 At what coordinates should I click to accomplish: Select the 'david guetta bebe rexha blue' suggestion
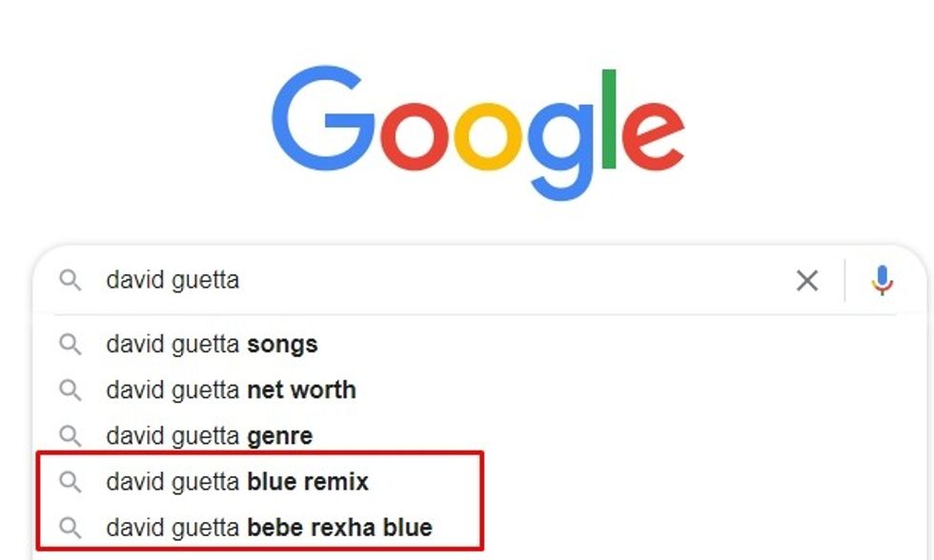[x=269, y=527]
